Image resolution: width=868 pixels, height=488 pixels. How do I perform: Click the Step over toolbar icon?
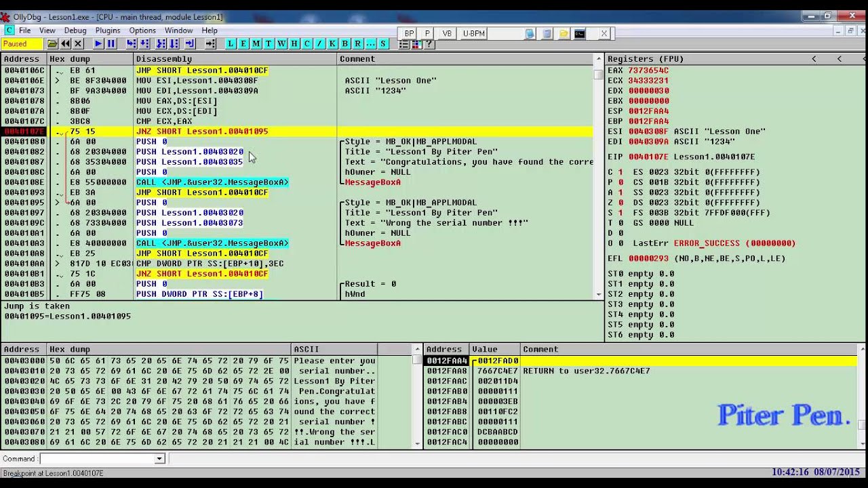click(144, 43)
